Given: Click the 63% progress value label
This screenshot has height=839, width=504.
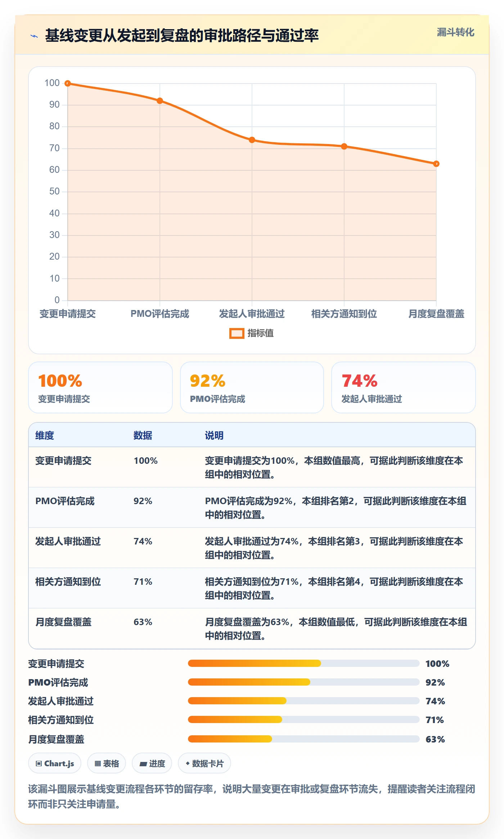Looking at the screenshot, I should (435, 739).
